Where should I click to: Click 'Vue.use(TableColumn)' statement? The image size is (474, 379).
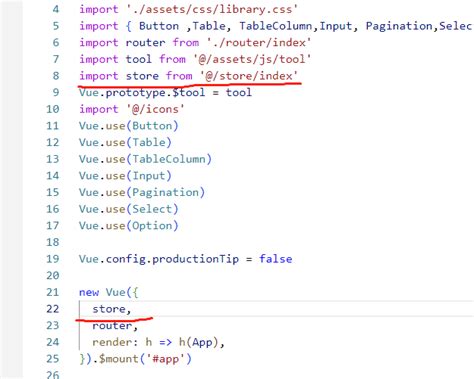(x=145, y=159)
